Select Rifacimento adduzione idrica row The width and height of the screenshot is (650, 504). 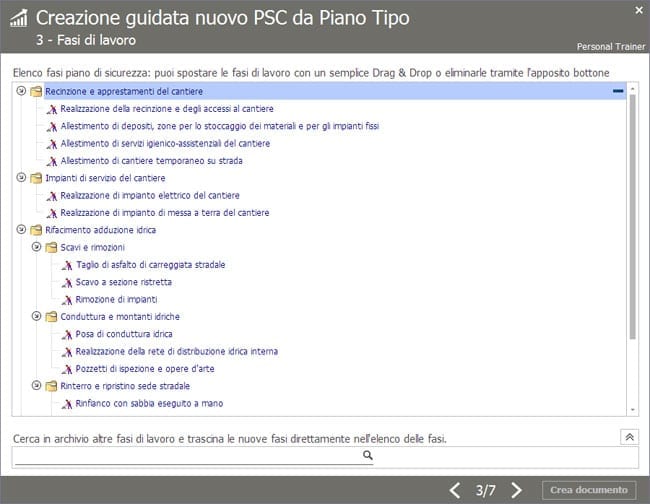pos(101,230)
